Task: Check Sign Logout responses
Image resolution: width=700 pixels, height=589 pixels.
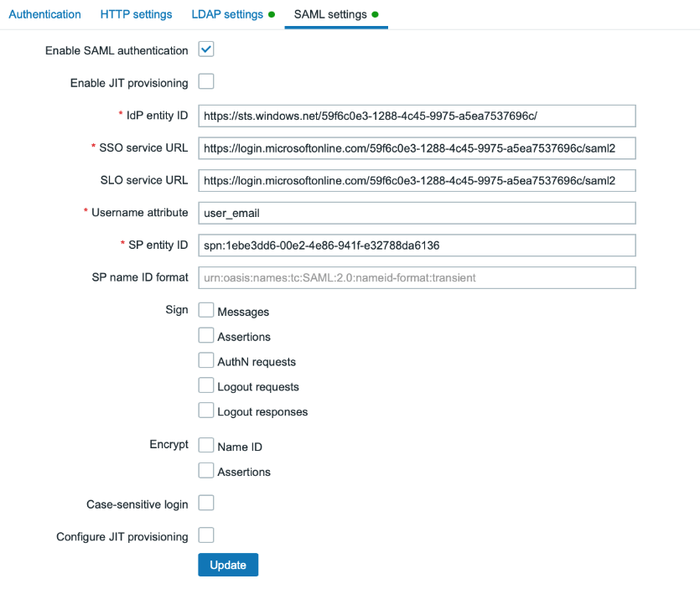Action: pyautogui.click(x=206, y=411)
